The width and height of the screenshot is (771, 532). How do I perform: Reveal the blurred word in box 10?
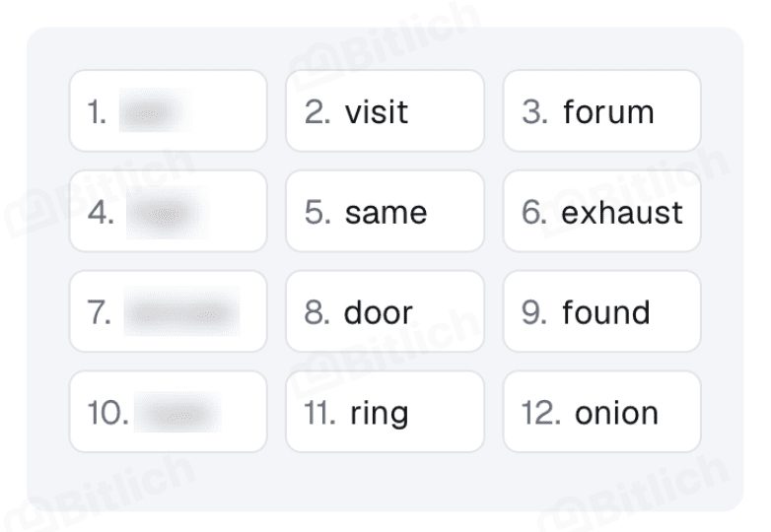pos(177,412)
